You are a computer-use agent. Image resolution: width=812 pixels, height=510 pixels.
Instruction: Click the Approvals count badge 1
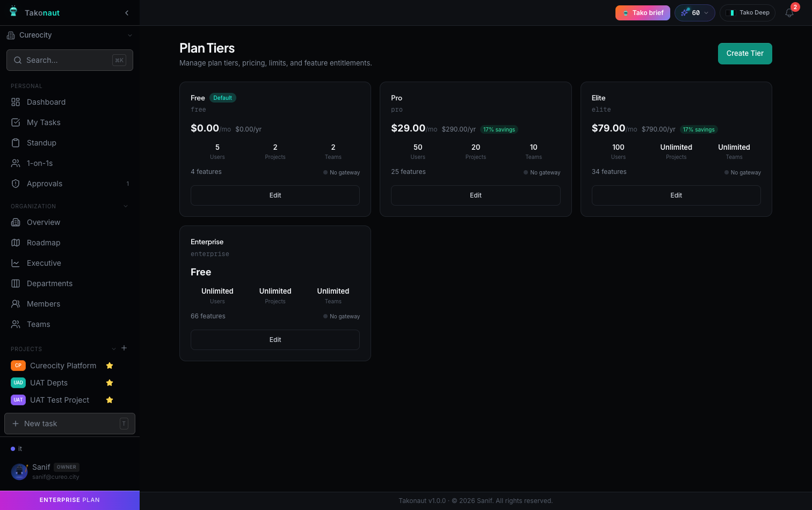click(x=128, y=184)
